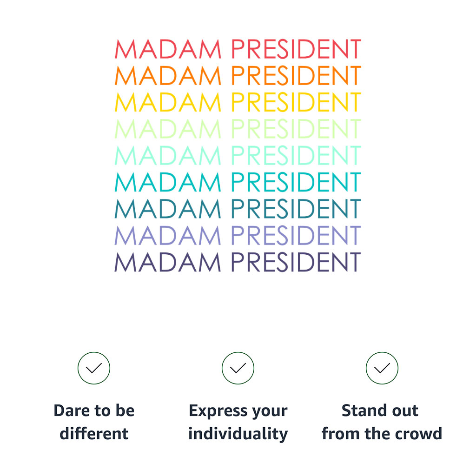
Task: Click the Stand out from the crowd text
Action: (382, 422)
